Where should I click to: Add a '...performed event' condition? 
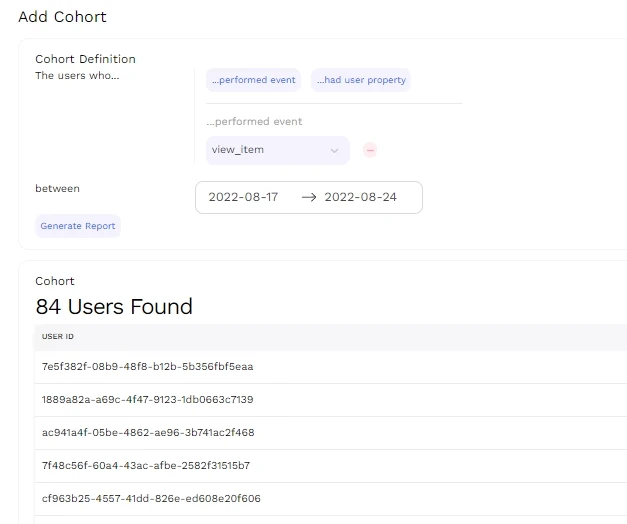click(254, 80)
